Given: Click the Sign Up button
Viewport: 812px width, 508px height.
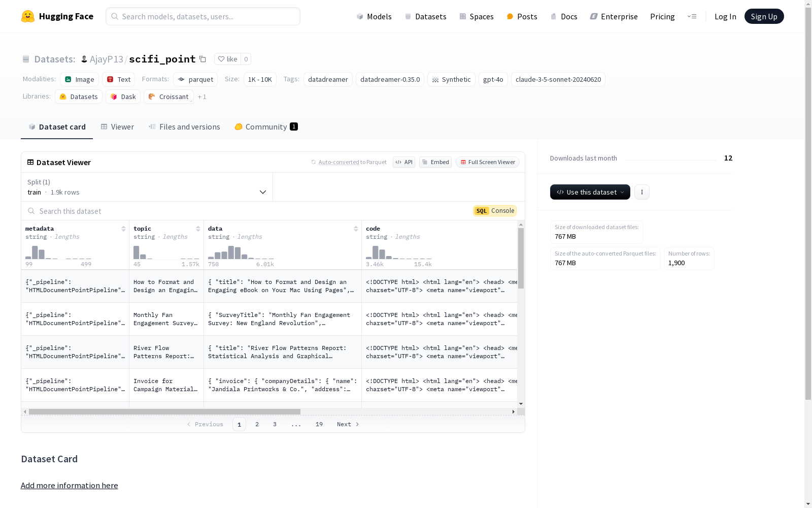Looking at the screenshot, I should click(764, 16).
